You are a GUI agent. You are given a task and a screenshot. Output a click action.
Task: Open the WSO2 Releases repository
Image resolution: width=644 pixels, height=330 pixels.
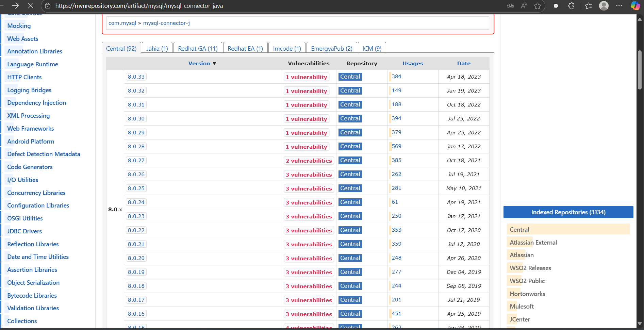[x=530, y=268]
